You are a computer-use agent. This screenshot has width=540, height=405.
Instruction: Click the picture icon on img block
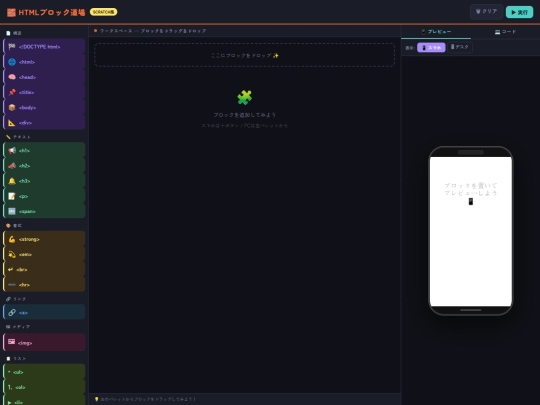11,342
